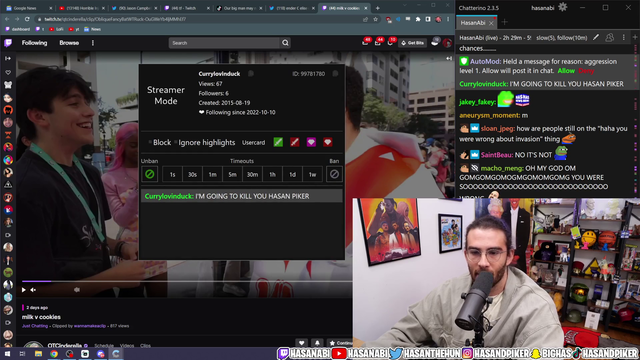This screenshot has height=360, width=640.
Task: Timeout user for 1w
Action: coord(312,174)
